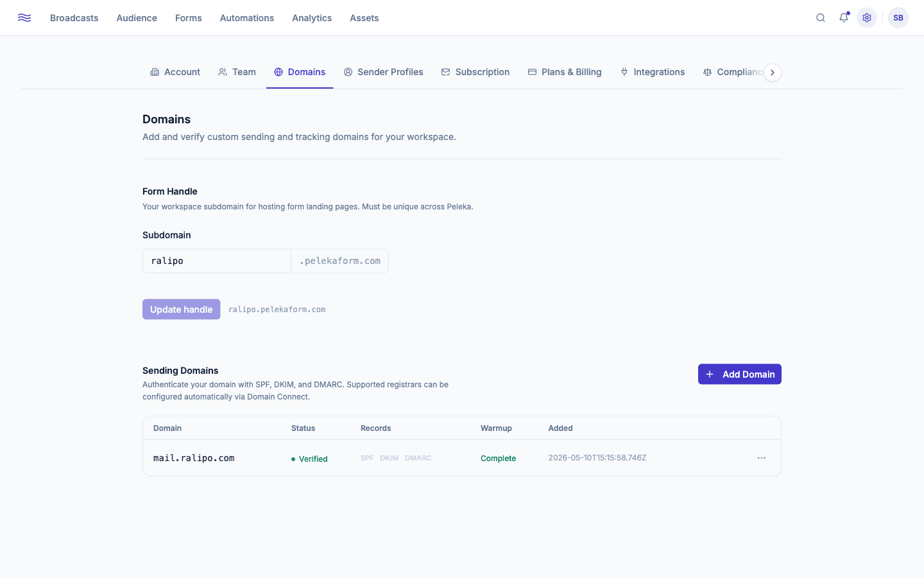Open the Forms navigation item

(189, 18)
